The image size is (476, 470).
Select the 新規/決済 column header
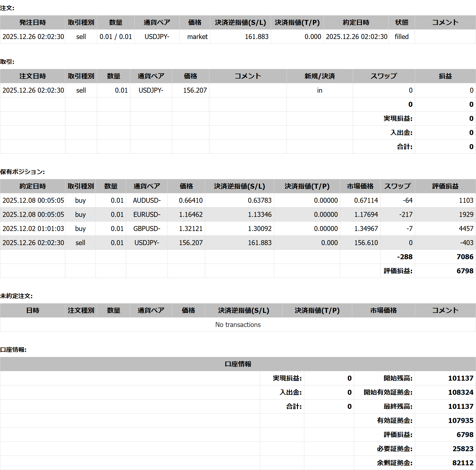320,76
